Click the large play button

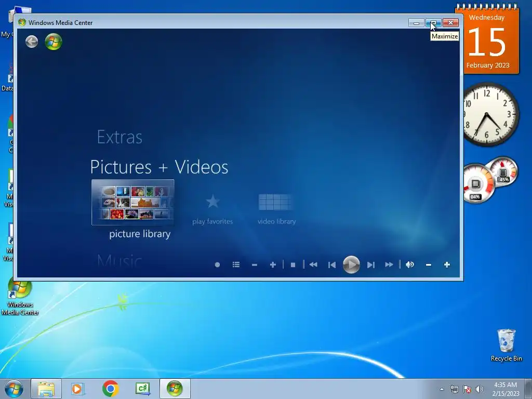(351, 264)
